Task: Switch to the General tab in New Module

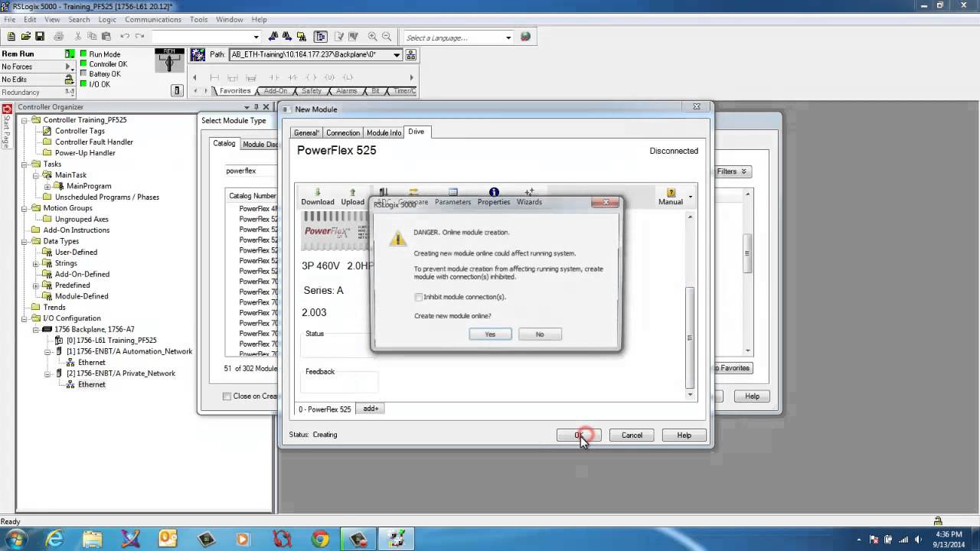Action: 306,132
